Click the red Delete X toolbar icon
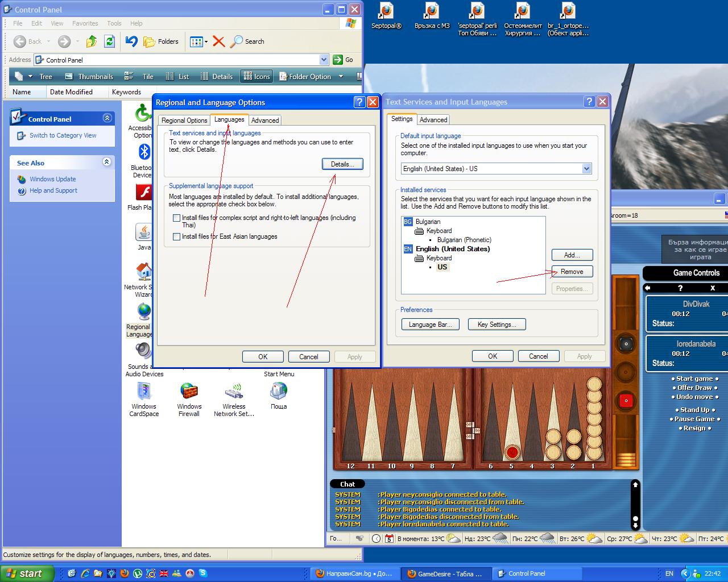Viewport: 728px width, 582px height. [x=218, y=41]
